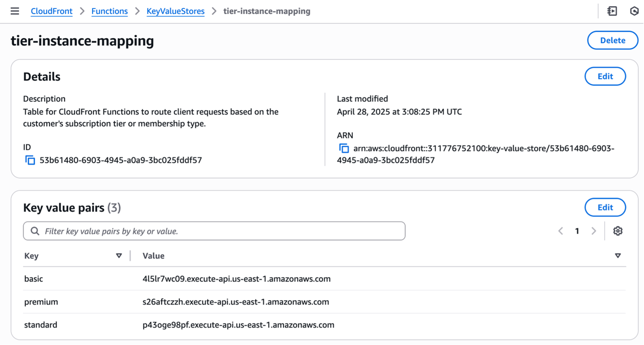Open the Functions breadcrumb link
The width and height of the screenshot is (644, 345).
pyautogui.click(x=109, y=11)
